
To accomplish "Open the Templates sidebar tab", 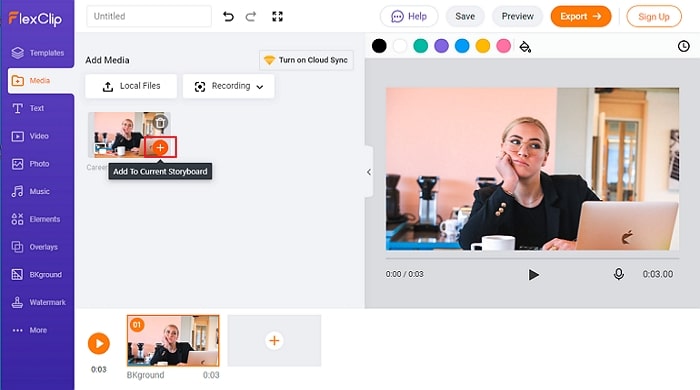I will (x=37, y=53).
